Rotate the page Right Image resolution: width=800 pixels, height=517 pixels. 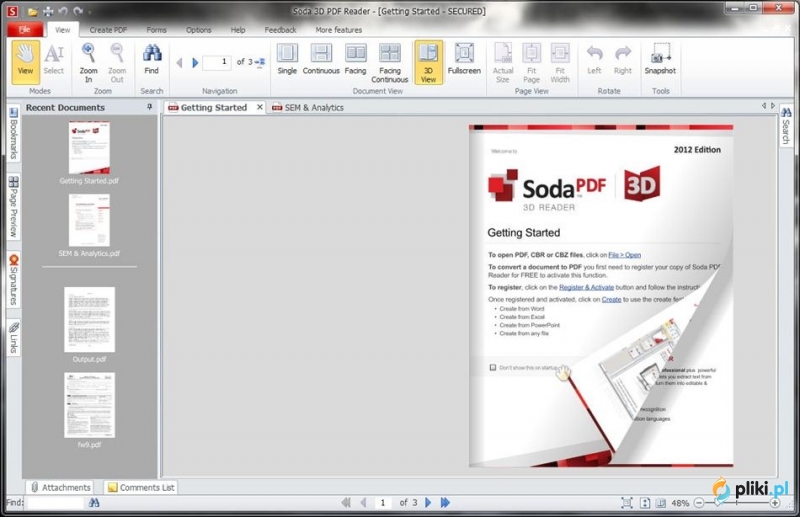point(622,60)
